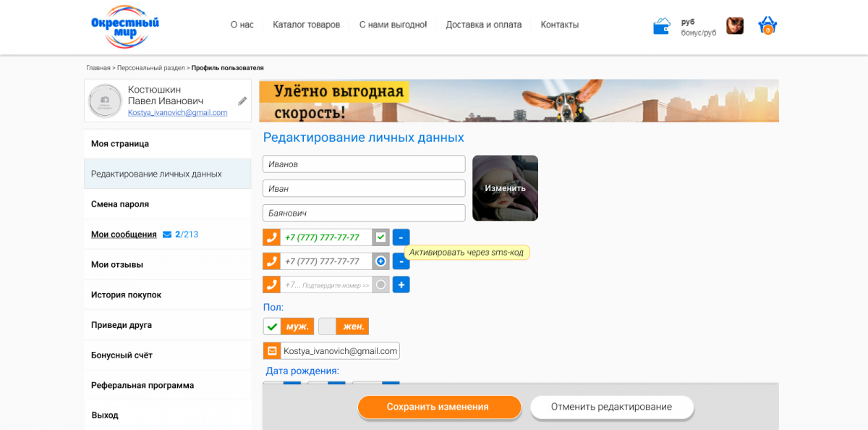
Task: Click the envelope icon next to My messages
Action: coord(167,235)
